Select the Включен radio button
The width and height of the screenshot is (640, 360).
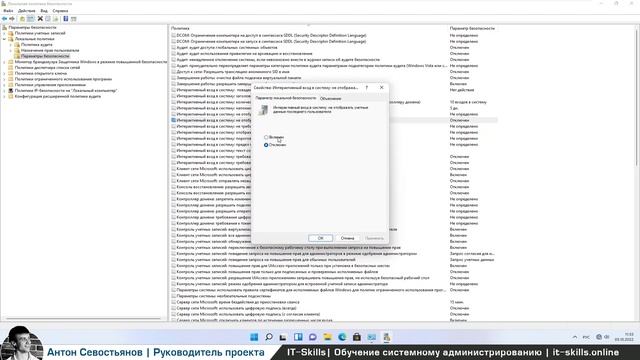(x=266, y=137)
